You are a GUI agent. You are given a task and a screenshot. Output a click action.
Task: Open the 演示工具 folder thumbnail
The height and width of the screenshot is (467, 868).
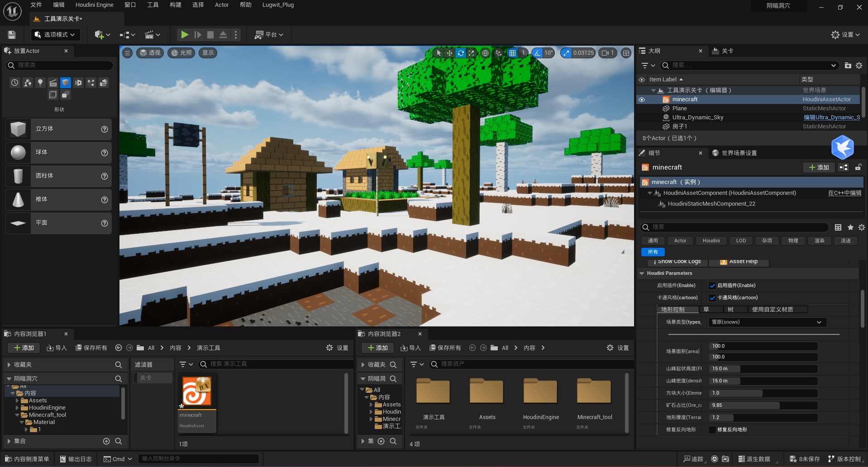[434, 392]
